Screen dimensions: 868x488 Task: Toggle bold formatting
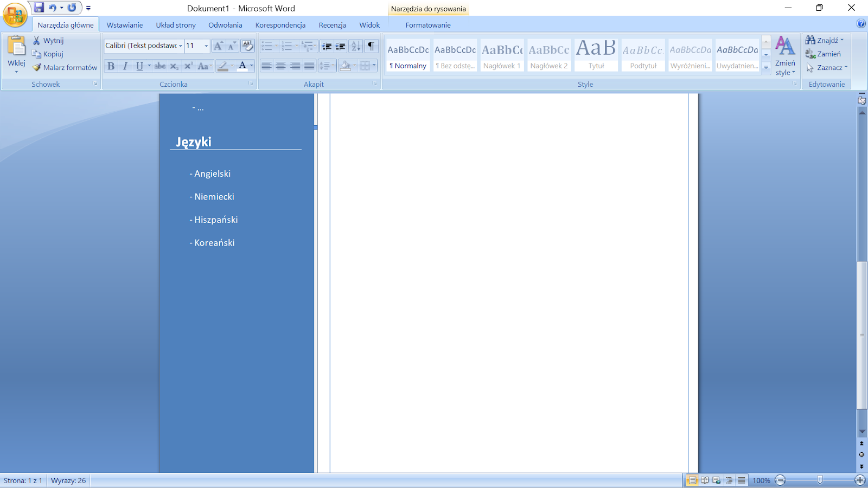pos(111,66)
